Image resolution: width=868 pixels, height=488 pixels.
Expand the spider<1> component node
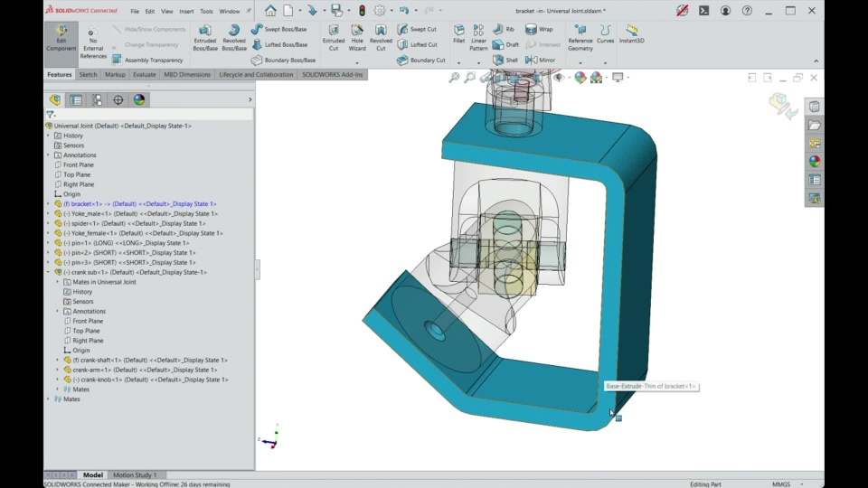point(48,223)
